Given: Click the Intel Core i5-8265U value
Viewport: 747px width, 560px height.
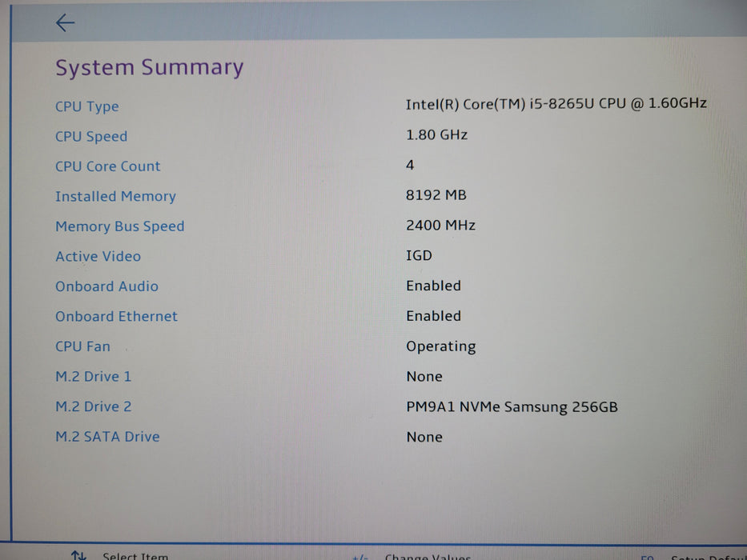Looking at the screenshot, I should click(x=556, y=104).
